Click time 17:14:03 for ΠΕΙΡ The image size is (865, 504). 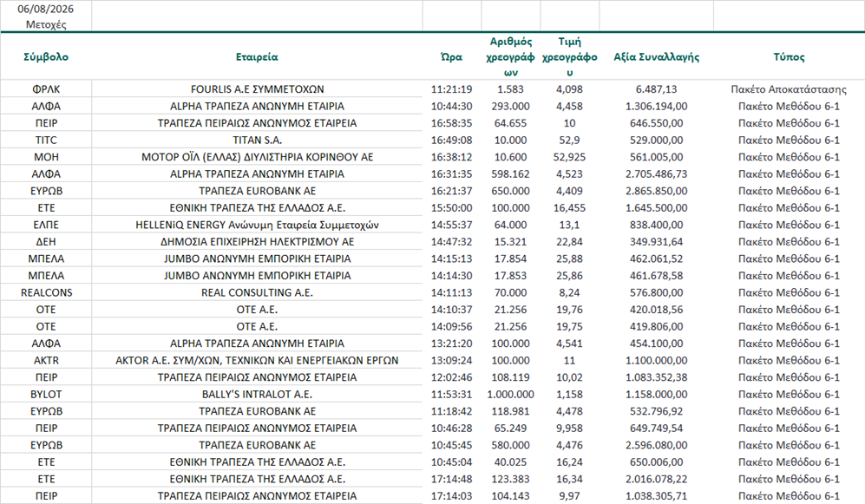click(452, 495)
